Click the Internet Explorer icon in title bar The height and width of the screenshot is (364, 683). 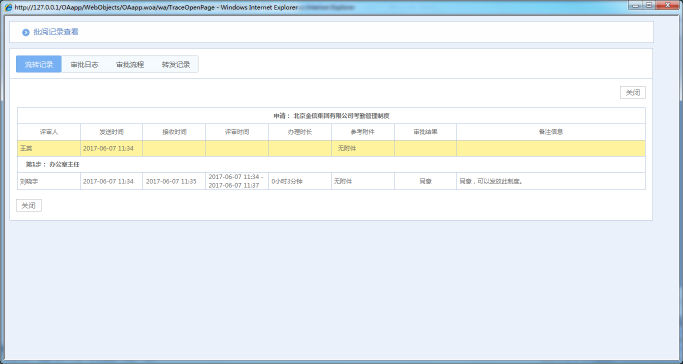tap(8, 7)
